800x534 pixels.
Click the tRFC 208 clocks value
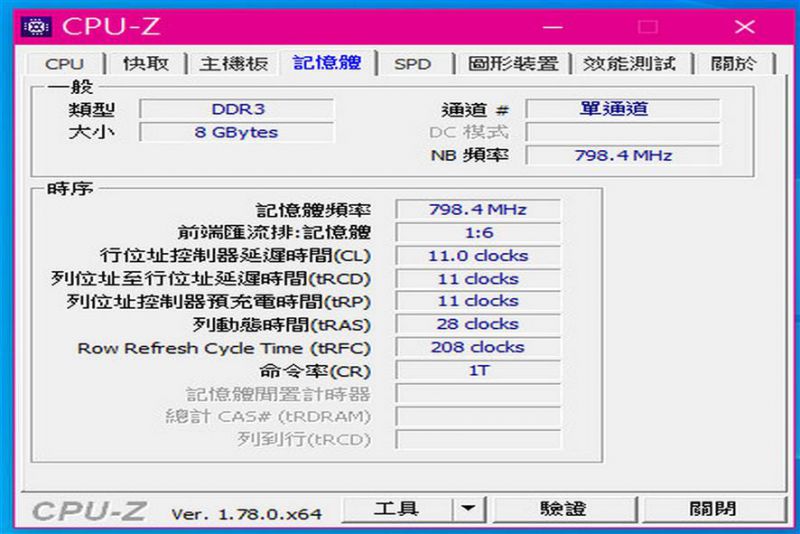[478, 347]
